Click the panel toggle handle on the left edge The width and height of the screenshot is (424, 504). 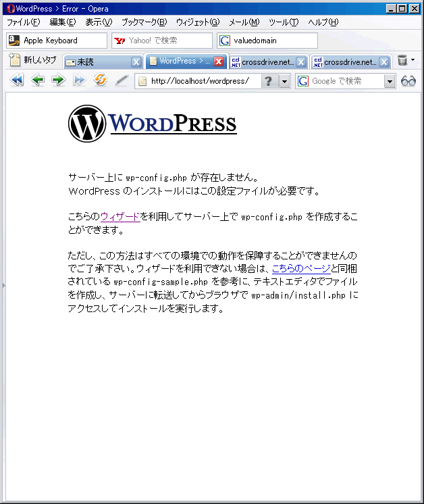(4, 285)
